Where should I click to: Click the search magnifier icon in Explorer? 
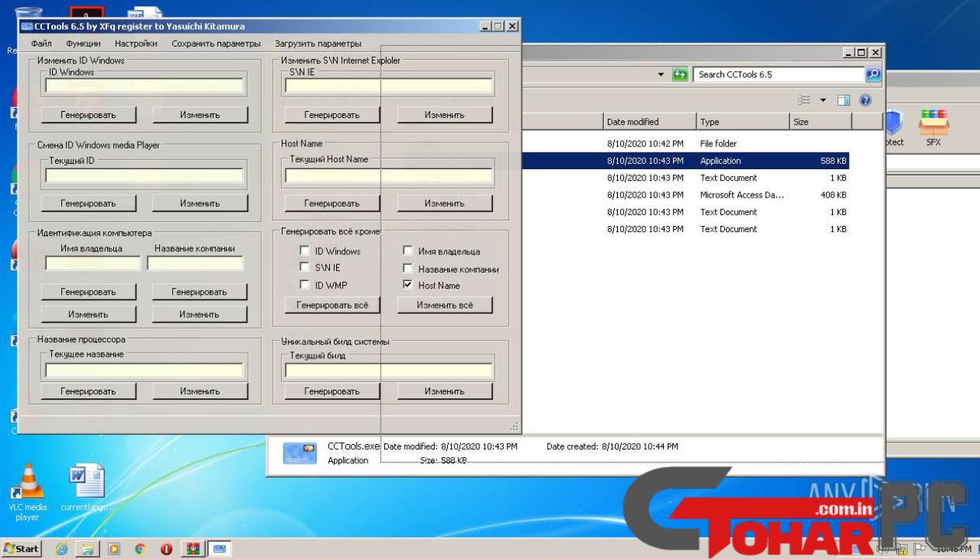coord(873,74)
